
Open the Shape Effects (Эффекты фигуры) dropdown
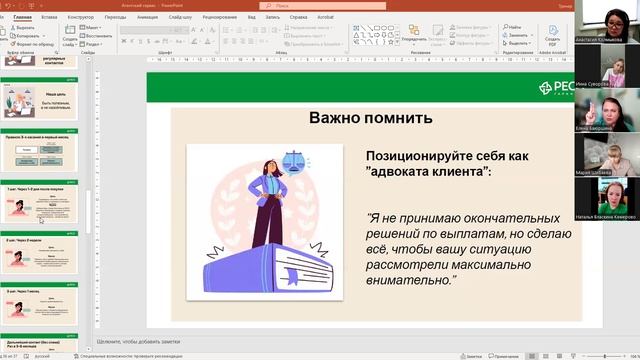point(470,43)
